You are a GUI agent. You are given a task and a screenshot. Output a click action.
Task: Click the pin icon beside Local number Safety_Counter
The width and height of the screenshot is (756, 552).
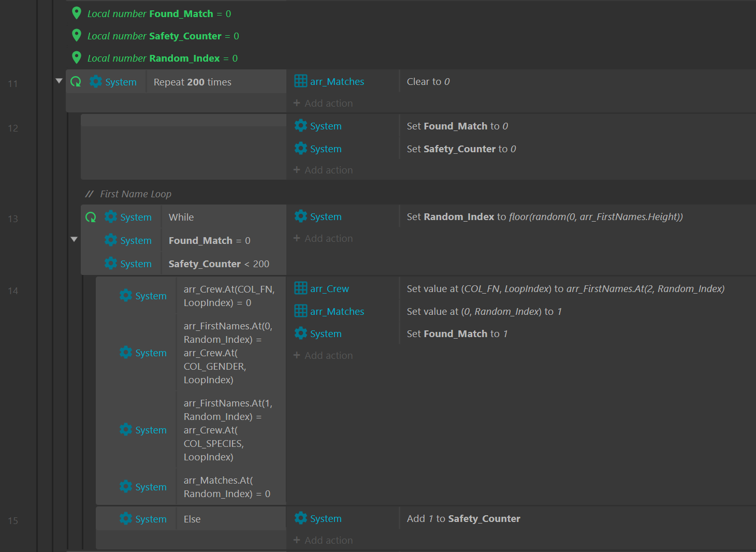tap(77, 35)
